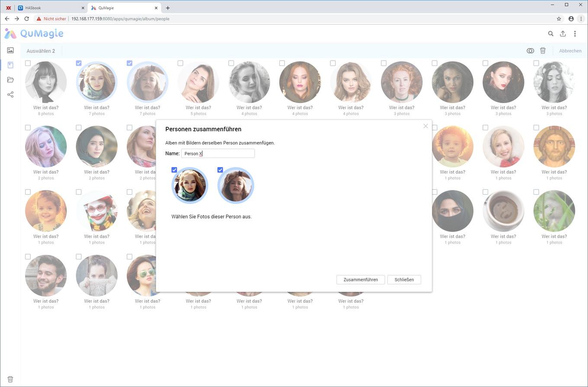This screenshot has width=588, height=387.
Task: Bookmark this page with star icon
Action: [559, 19]
